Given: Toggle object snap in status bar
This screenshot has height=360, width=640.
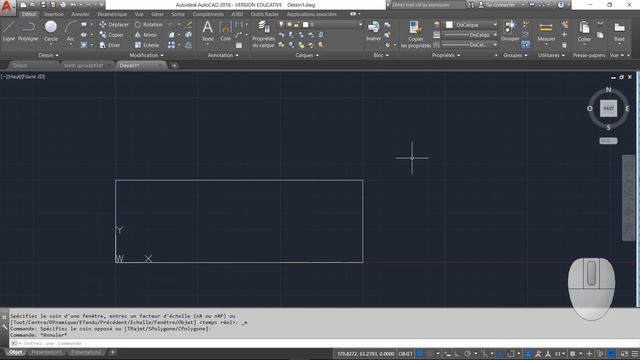Looking at the screenshot, I should coord(511,353).
